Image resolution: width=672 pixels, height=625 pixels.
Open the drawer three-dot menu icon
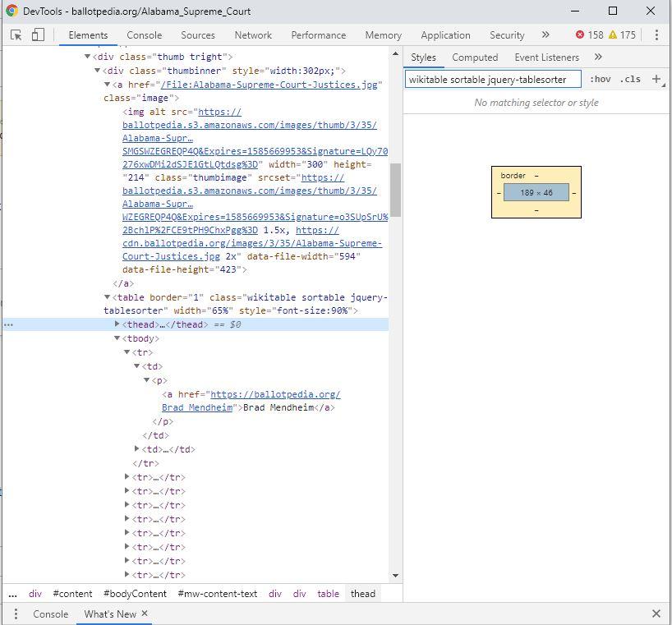pos(16,614)
